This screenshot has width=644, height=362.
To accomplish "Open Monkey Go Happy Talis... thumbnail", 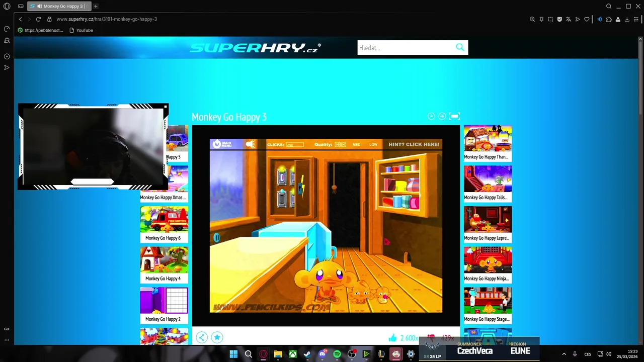I will pos(488,184).
